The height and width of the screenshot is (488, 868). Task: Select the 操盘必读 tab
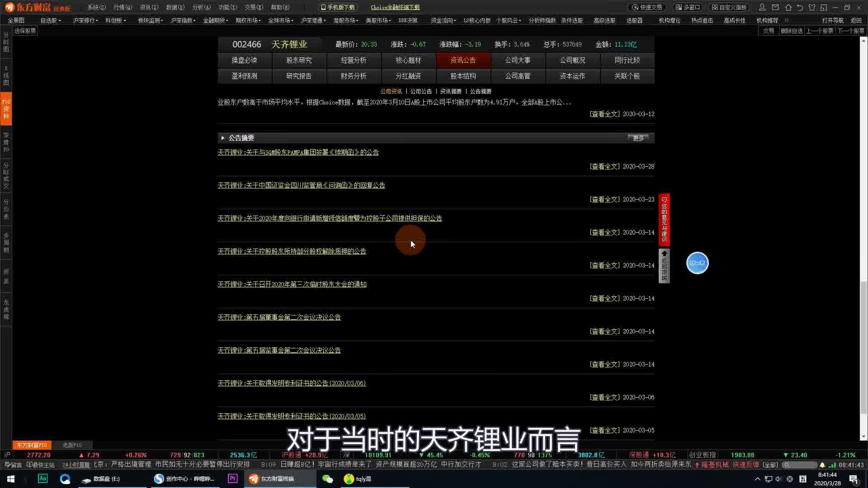point(245,60)
